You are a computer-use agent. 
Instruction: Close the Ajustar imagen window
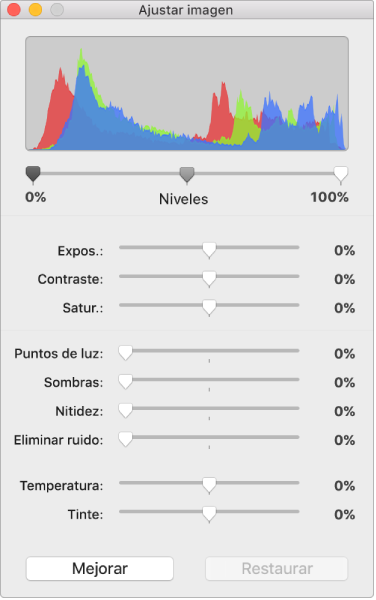[14, 10]
